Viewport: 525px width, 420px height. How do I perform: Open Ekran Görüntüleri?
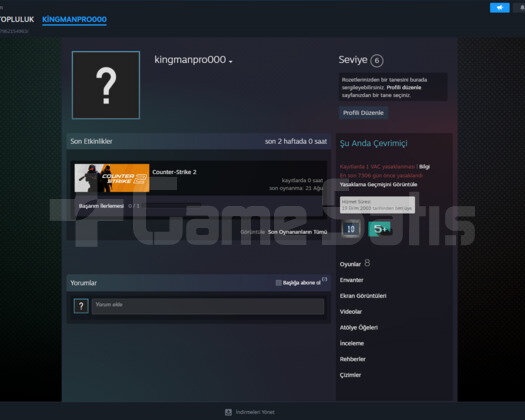click(x=363, y=296)
